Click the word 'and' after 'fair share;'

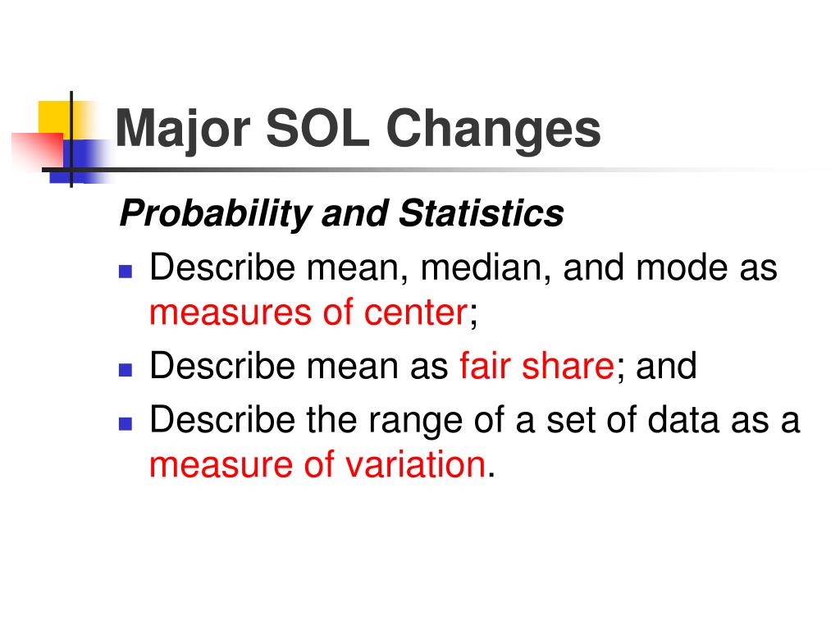[666, 366]
